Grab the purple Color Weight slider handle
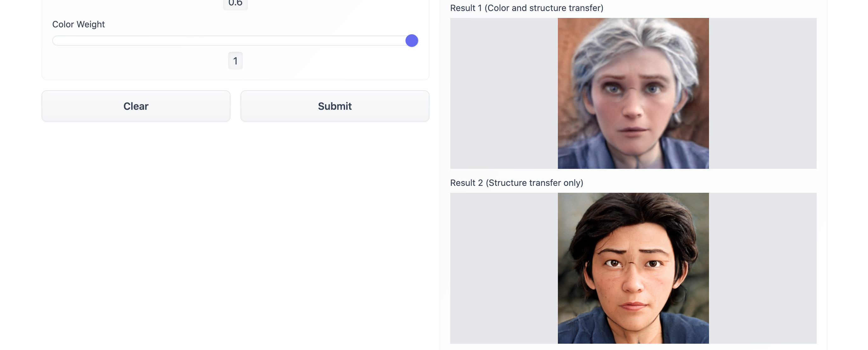The width and height of the screenshot is (868, 350). 411,41
